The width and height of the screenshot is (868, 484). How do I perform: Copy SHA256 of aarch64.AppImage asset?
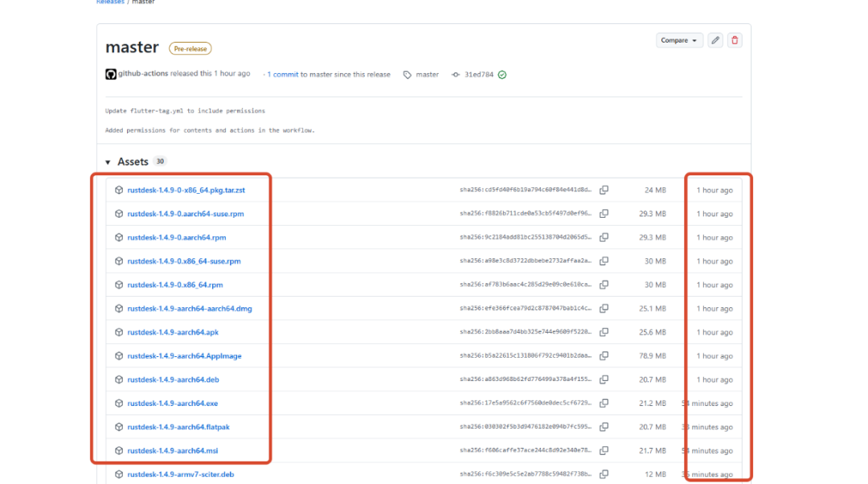604,356
